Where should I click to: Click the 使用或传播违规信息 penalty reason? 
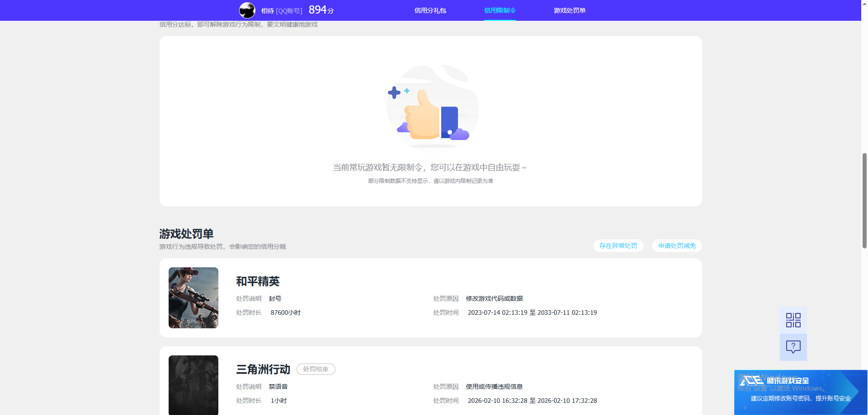tap(494, 387)
